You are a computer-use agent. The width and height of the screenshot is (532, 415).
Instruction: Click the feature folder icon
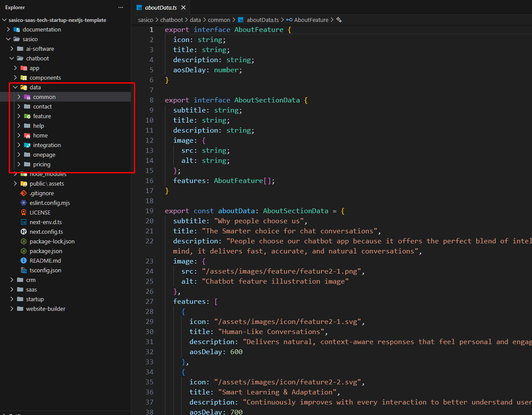[28, 116]
